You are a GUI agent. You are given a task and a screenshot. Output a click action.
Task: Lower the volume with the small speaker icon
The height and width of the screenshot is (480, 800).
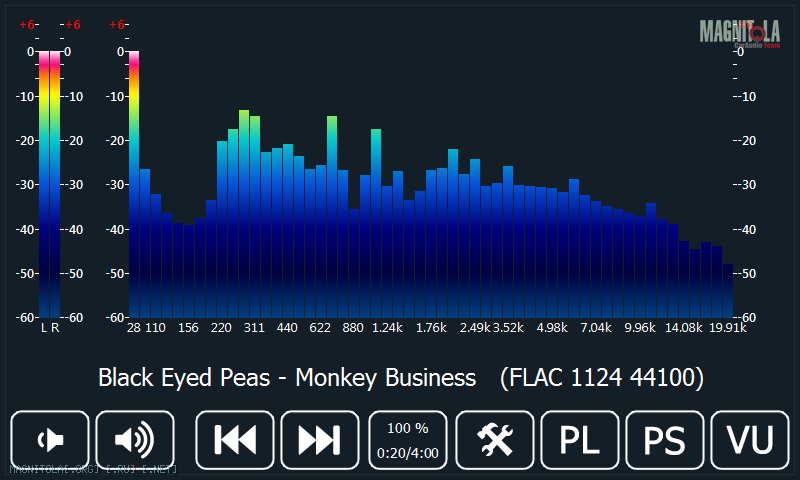pyautogui.click(x=50, y=440)
